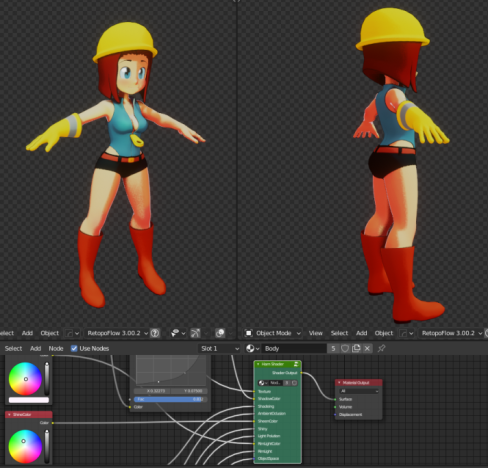488x468 pixels.
Task: Toggle the Use Nodes checkbox
Action: (74, 348)
